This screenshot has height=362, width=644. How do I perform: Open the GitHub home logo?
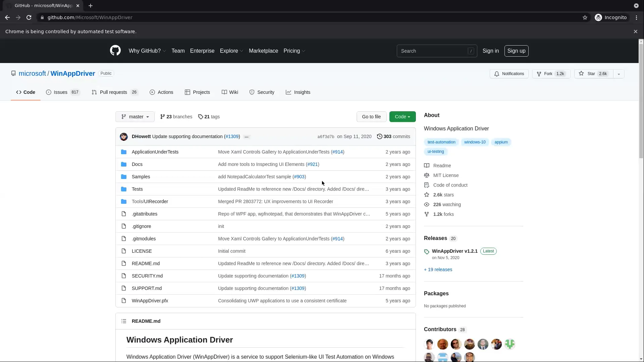click(115, 51)
